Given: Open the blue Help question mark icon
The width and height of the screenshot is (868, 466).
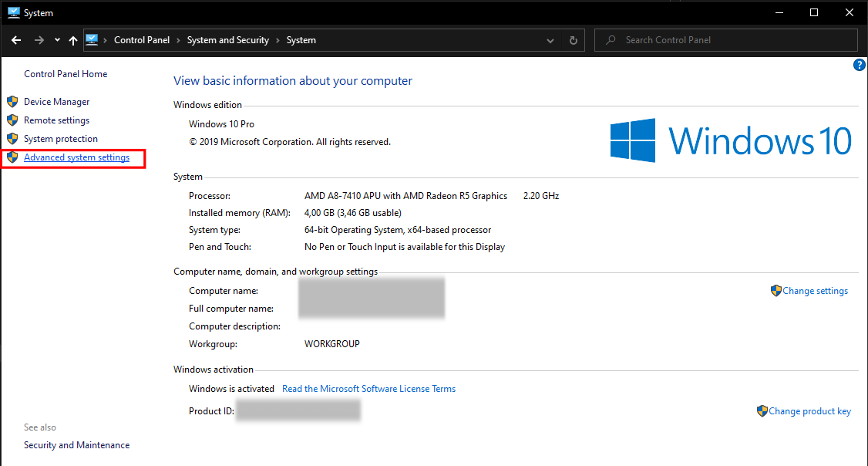Looking at the screenshot, I should [x=860, y=66].
